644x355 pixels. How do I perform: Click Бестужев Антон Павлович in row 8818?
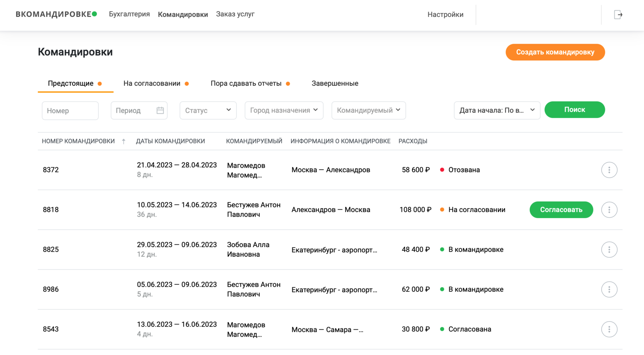pos(254,210)
